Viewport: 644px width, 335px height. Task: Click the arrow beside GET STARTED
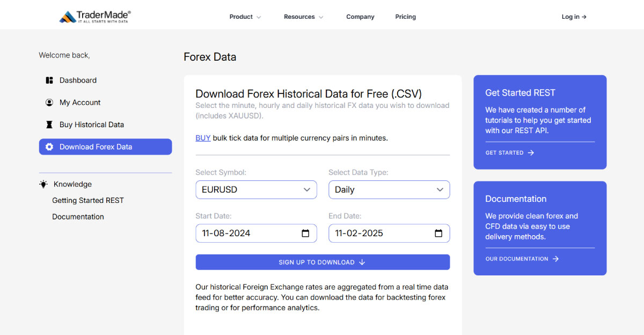tap(531, 153)
